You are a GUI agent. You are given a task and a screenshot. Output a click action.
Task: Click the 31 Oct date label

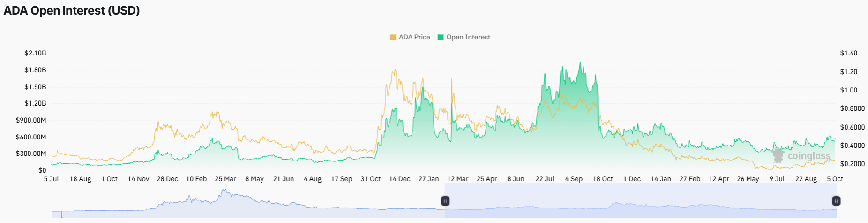(x=371, y=179)
